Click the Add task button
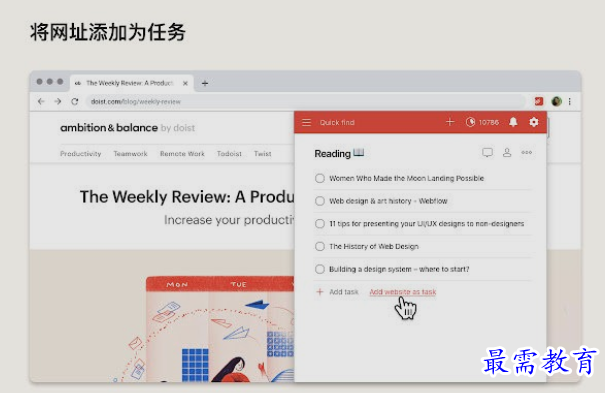Viewport: 605px width, 393px height. pos(337,292)
